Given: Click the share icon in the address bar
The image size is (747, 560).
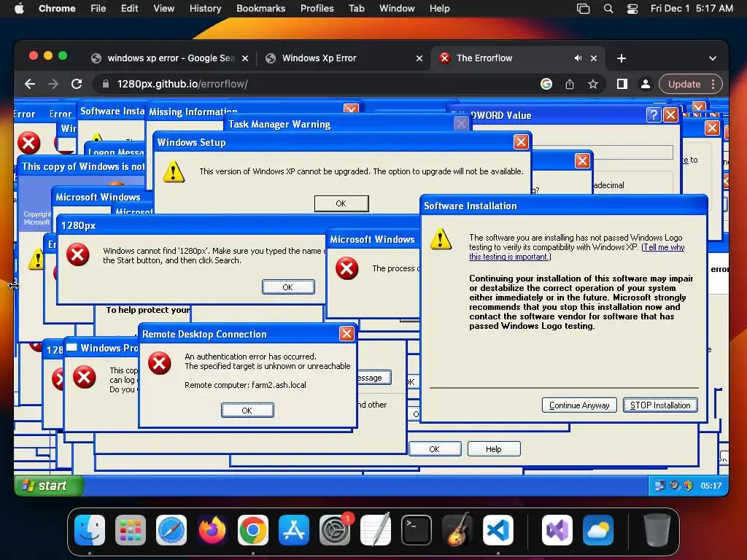Looking at the screenshot, I should (569, 85).
